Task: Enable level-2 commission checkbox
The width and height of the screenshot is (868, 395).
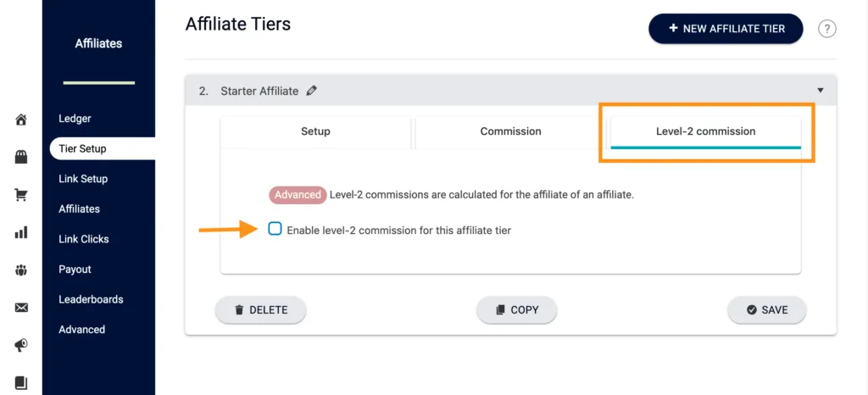Action: [x=275, y=229]
